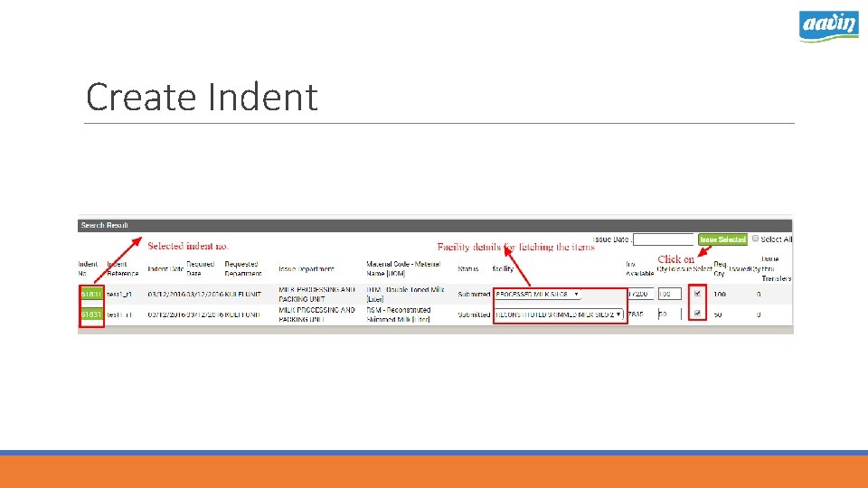Click the Search Result panel header

tap(435, 225)
